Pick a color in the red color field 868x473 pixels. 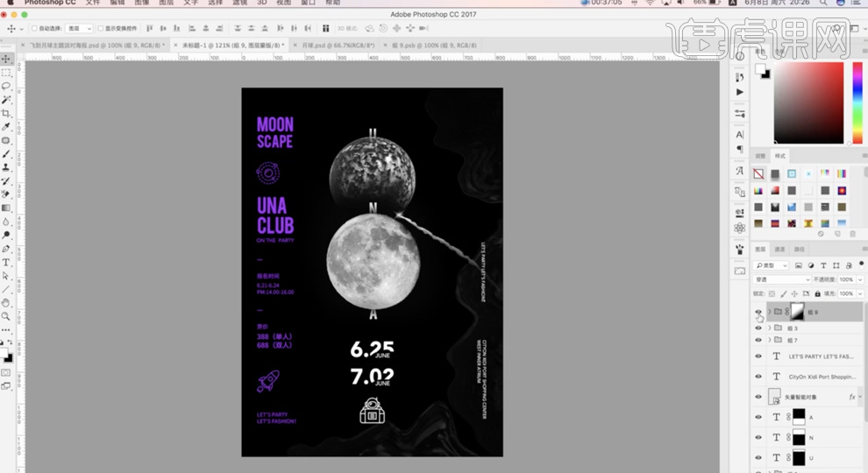[808, 102]
